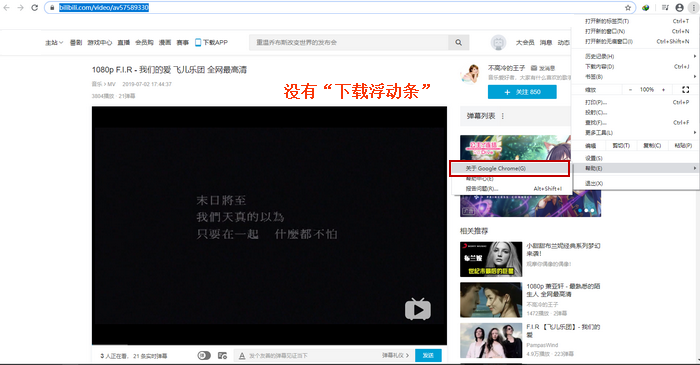Reload the page with the refresh icon

click(34, 8)
